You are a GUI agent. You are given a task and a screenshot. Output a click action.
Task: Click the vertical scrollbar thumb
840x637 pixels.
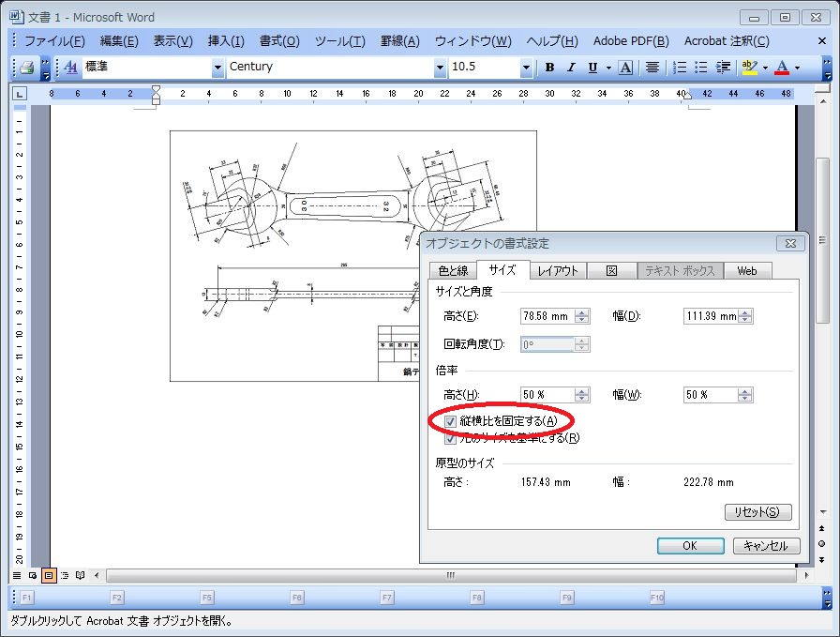[x=822, y=240]
